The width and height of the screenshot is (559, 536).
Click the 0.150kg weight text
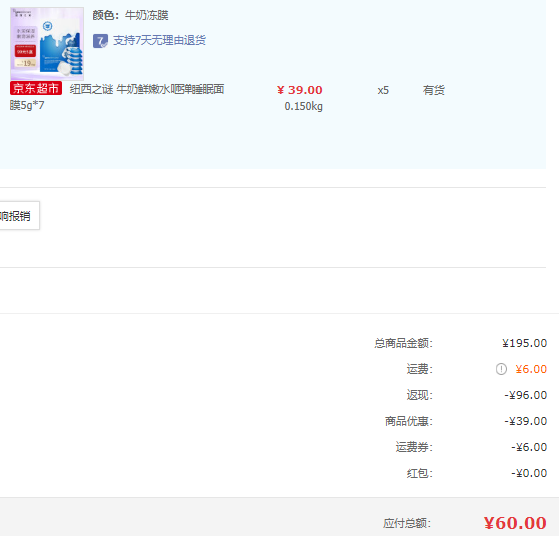point(303,106)
